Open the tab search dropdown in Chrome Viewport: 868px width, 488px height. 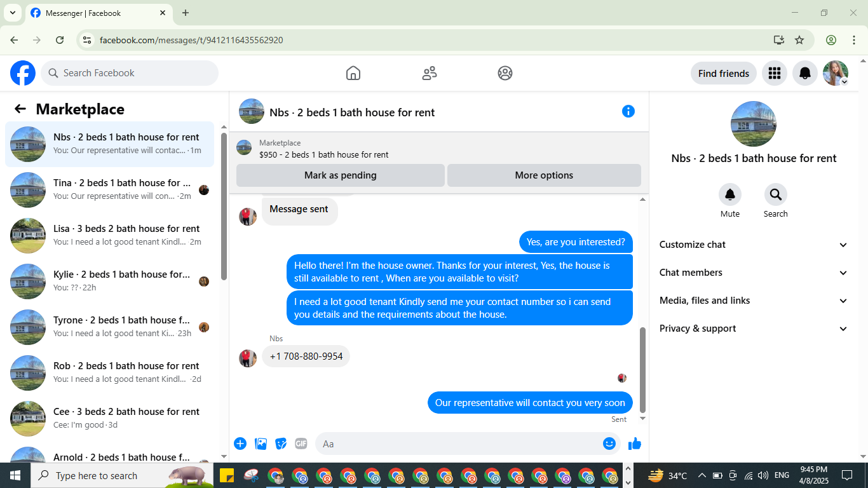pos(12,13)
